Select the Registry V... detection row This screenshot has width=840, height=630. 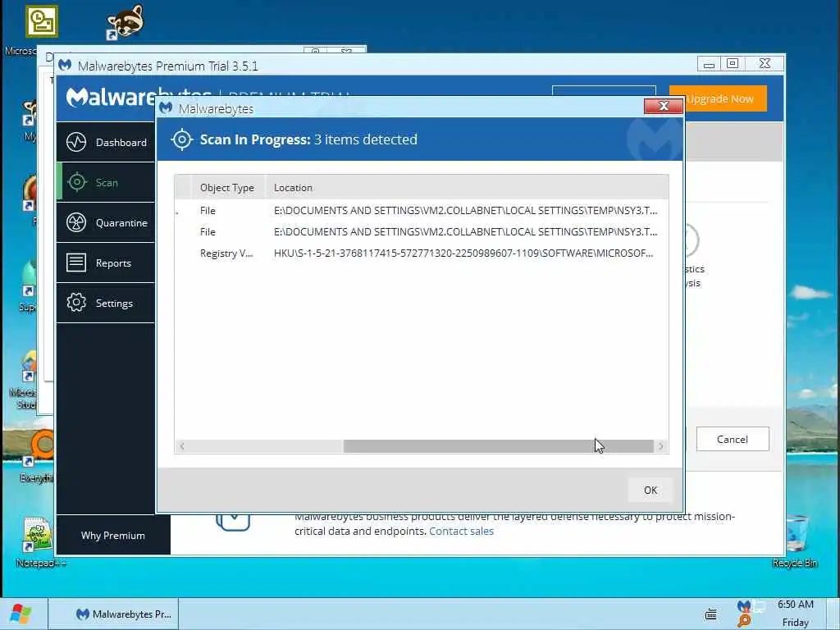coord(421,253)
